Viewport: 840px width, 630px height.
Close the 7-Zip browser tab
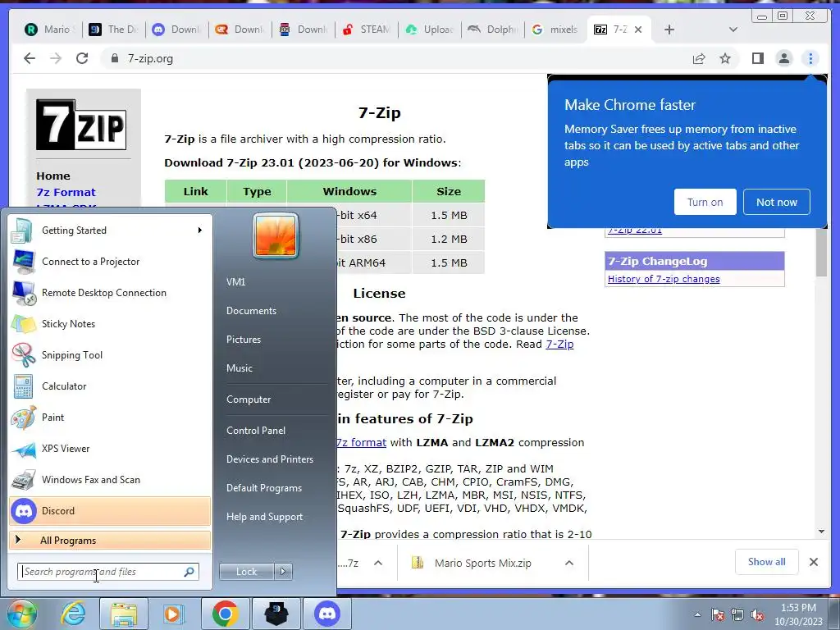coord(638,30)
